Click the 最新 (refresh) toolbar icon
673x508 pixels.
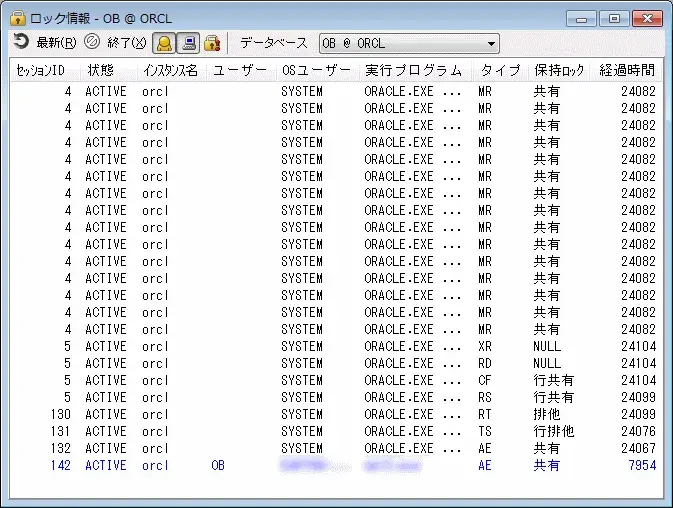[x=21, y=42]
